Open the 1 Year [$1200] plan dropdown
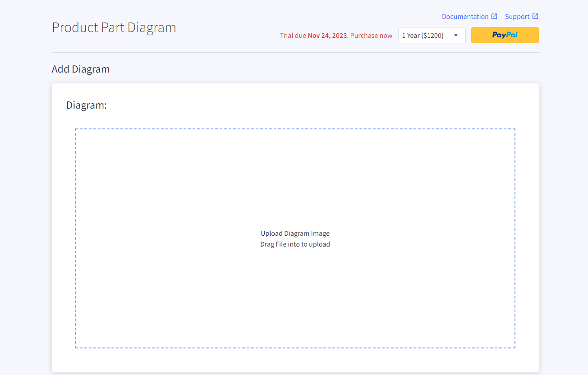Screen dimensions: 588x375 pos(432,35)
